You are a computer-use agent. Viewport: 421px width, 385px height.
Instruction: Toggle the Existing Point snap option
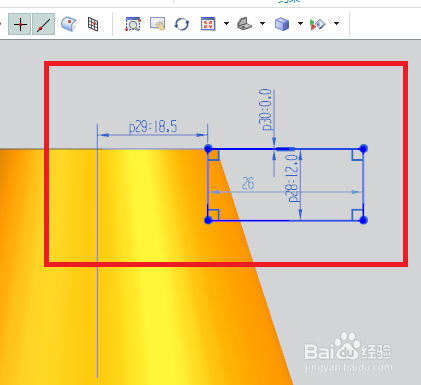pyautogui.click(x=20, y=24)
